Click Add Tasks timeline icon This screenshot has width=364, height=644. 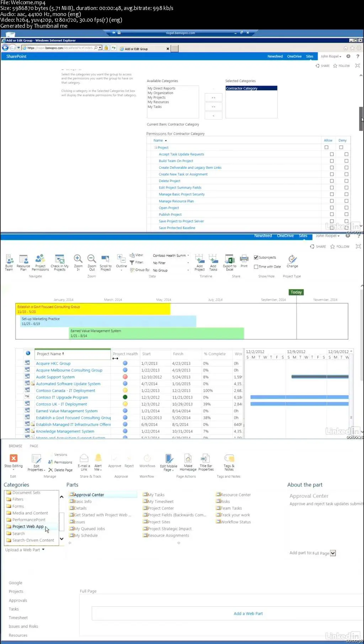point(213,259)
